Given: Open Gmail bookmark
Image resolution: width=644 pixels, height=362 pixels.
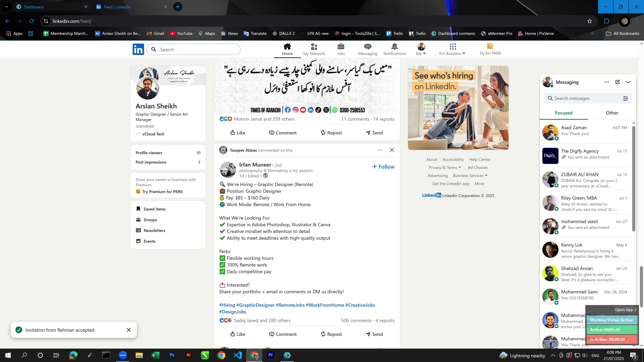Looking at the screenshot, I should pyautogui.click(x=155, y=34).
